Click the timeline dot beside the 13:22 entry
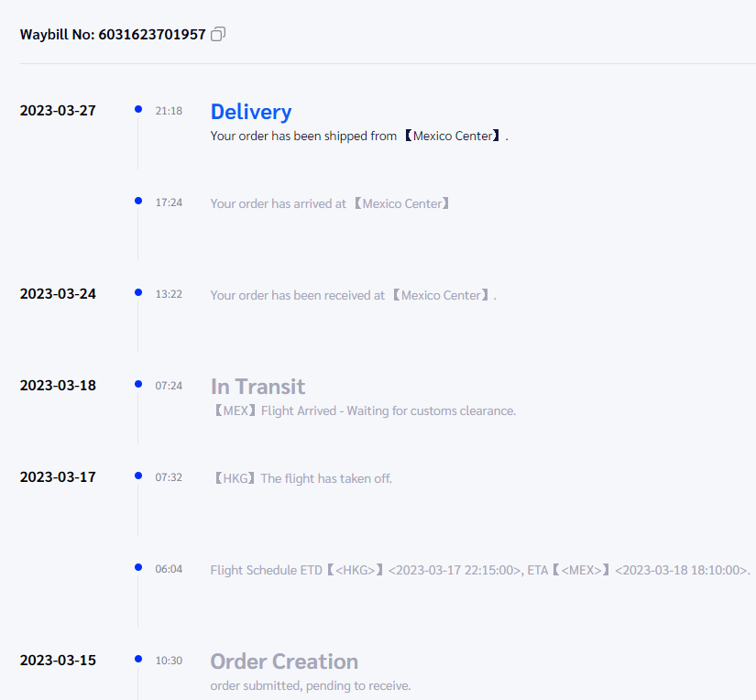Image resolution: width=756 pixels, height=700 pixels. (x=138, y=292)
